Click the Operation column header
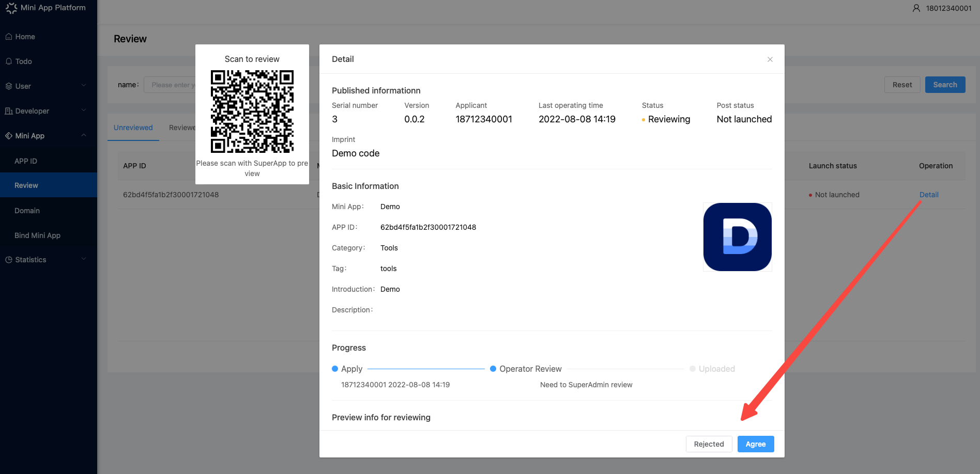980x474 pixels. (936, 166)
